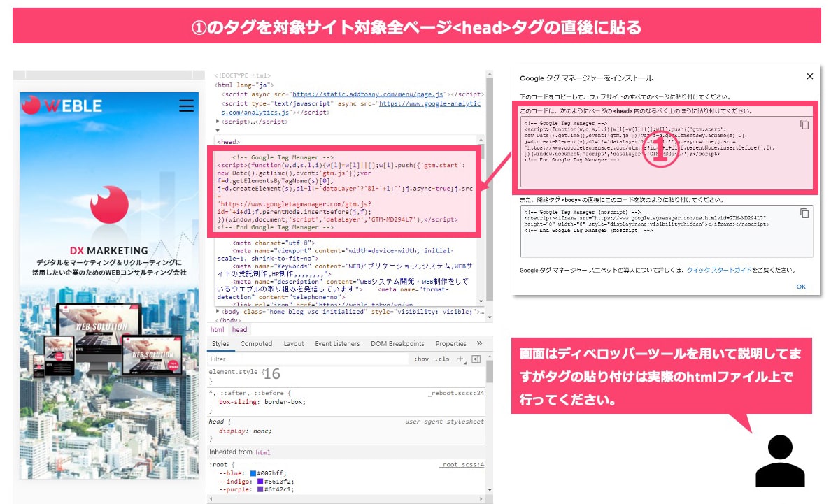Select the DOM Breakpoints tab
Image resolution: width=831 pixels, height=504 pixels.
click(397, 344)
